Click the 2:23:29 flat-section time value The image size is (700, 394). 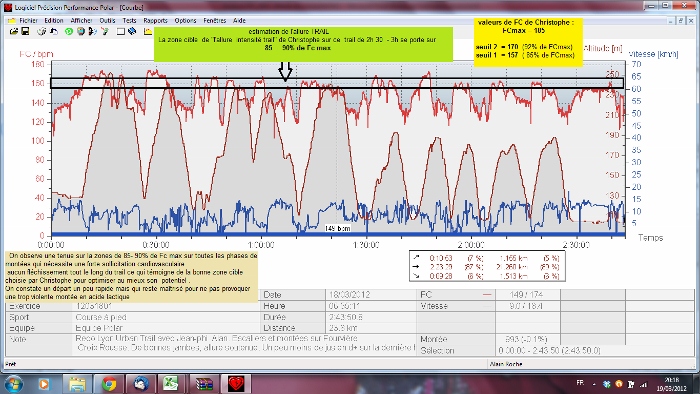pos(441,267)
